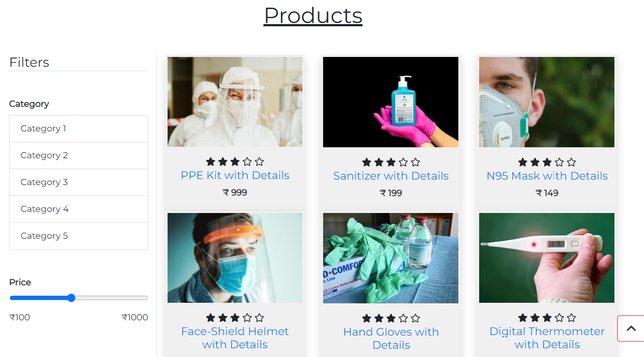This screenshot has width=644, height=357.
Task: Click the fifth star under Digital Thermometer
Action: point(571,318)
